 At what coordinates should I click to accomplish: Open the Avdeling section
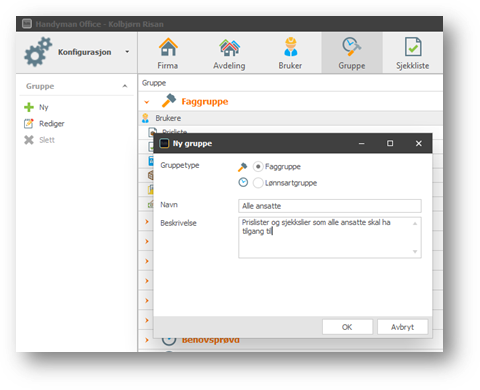coord(229,53)
